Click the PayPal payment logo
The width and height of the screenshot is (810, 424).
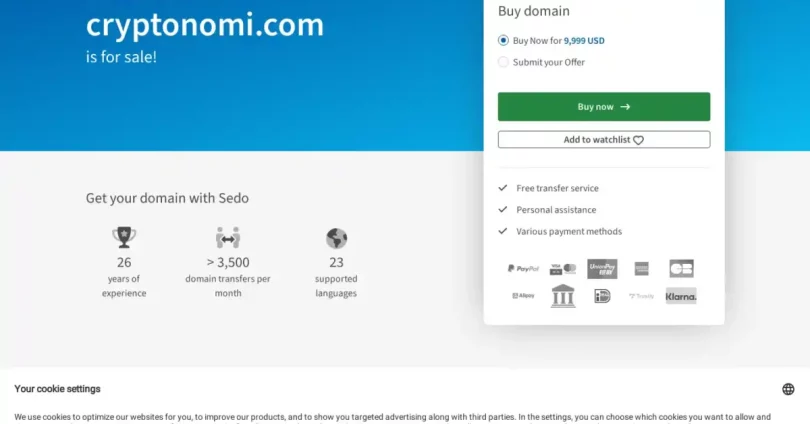(523, 269)
